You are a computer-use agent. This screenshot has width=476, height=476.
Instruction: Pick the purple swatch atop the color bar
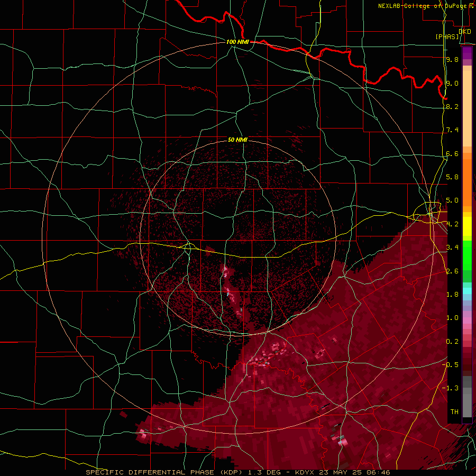[467, 53]
